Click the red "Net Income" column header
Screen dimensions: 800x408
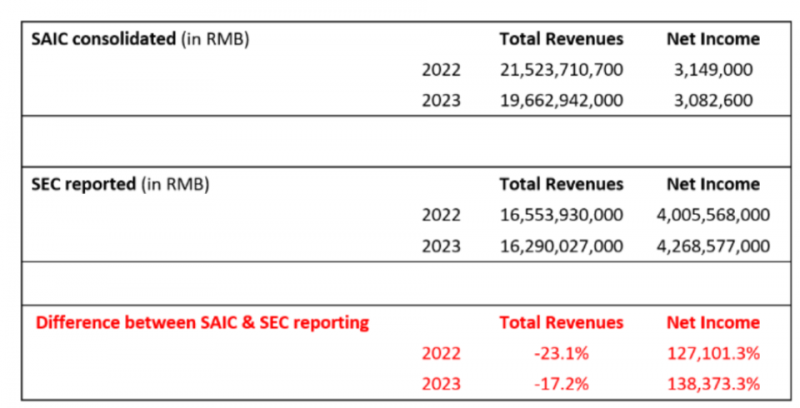[x=712, y=323]
